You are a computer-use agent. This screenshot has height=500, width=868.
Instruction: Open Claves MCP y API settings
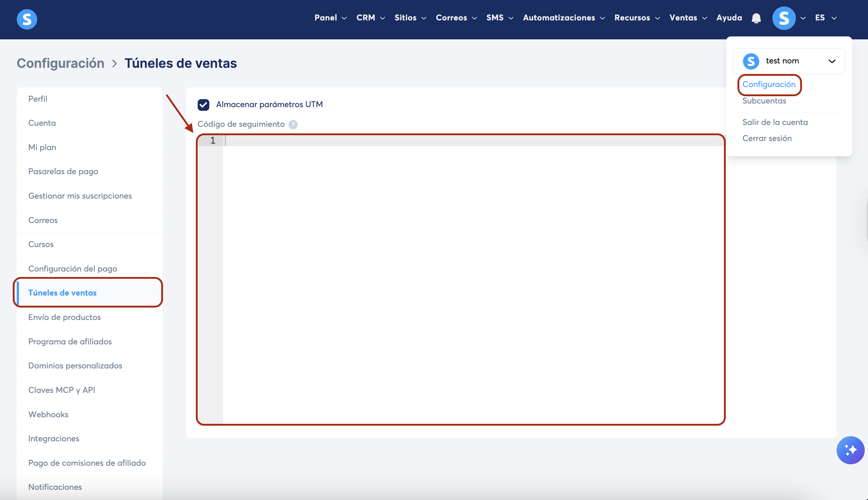point(62,390)
